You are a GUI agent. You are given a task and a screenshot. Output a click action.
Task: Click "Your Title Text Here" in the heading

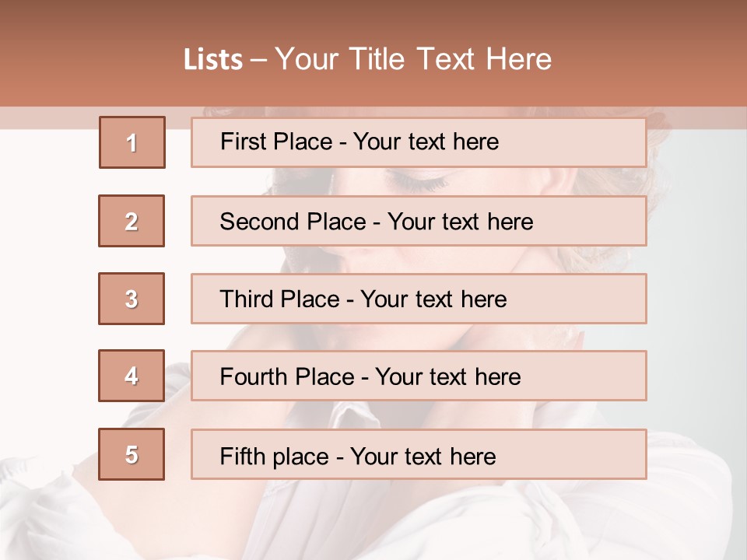pyautogui.click(x=413, y=60)
